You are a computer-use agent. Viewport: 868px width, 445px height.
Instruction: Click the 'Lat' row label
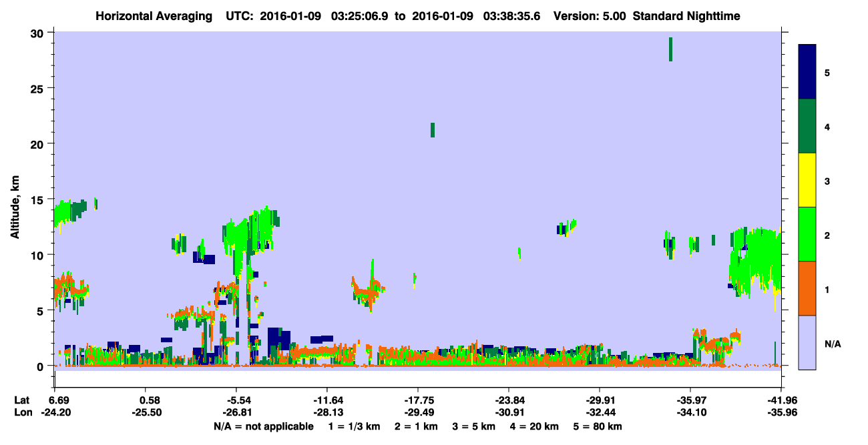tap(22, 400)
